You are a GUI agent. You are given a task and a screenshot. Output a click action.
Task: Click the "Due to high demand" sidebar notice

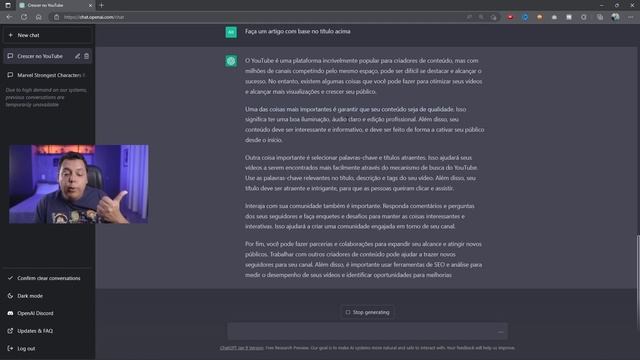click(46, 97)
